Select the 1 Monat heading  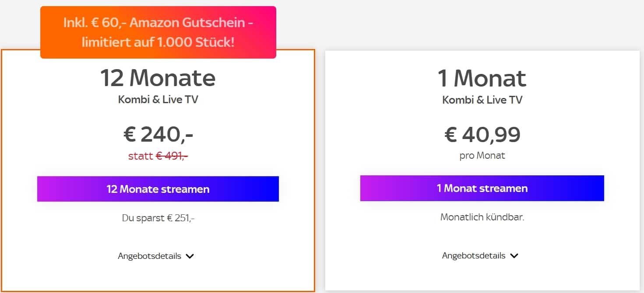482,78
